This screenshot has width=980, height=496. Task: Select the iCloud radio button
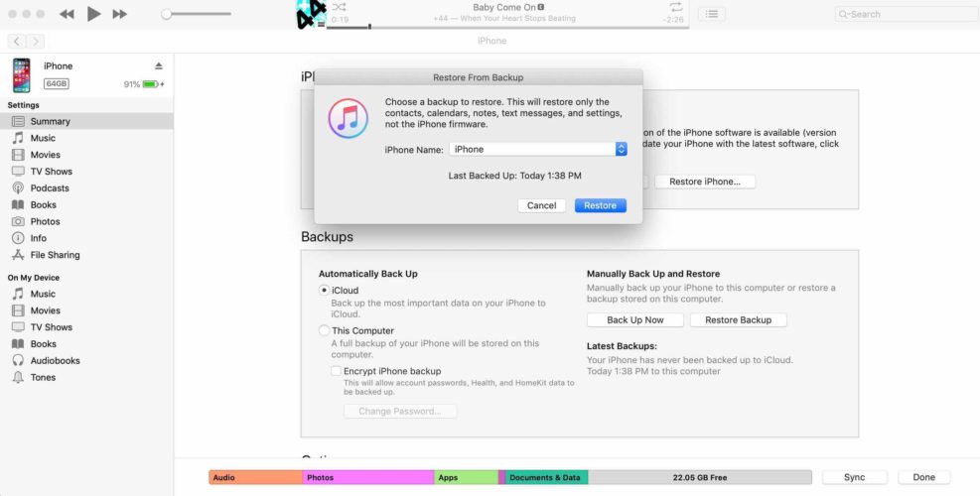pyautogui.click(x=324, y=291)
